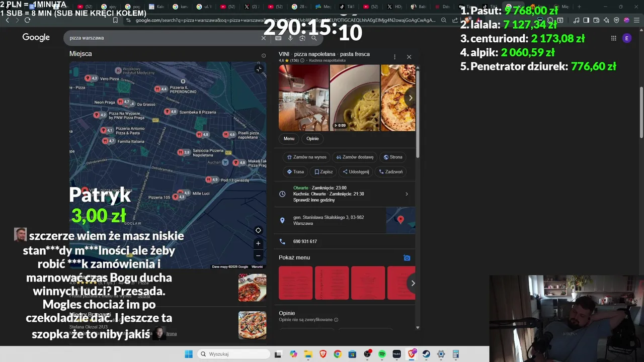Click the Zamów dostawę button
This screenshot has width=644, height=362.
[355, 157]
